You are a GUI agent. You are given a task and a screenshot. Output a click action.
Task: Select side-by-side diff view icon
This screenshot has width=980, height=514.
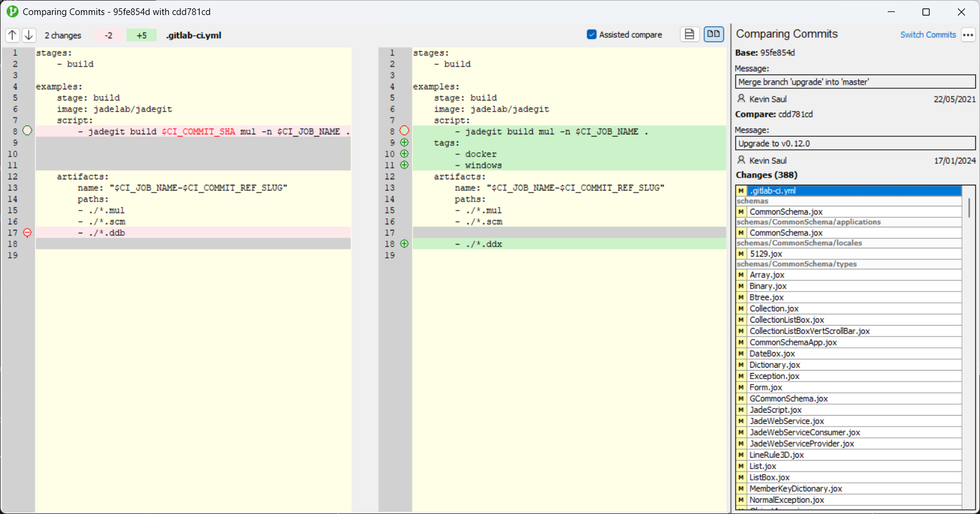click(x=713, y=35)
